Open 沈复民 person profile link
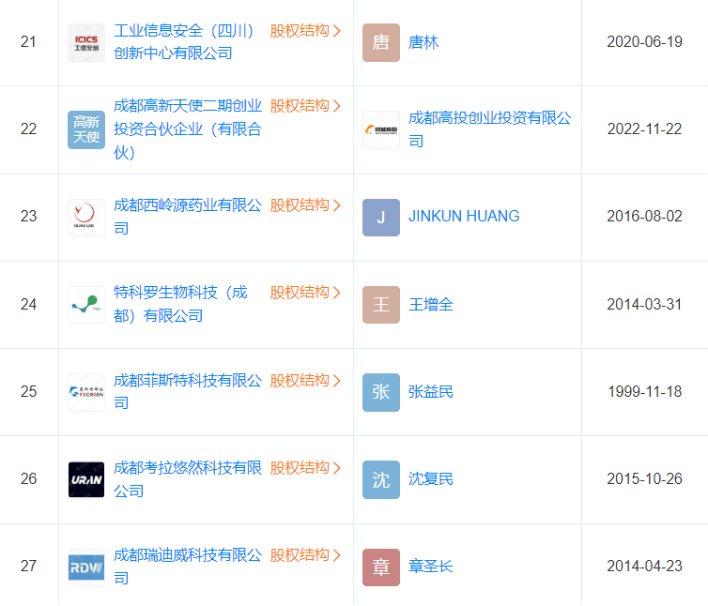Viewport: 708px width, 606px height. [431, 479]
